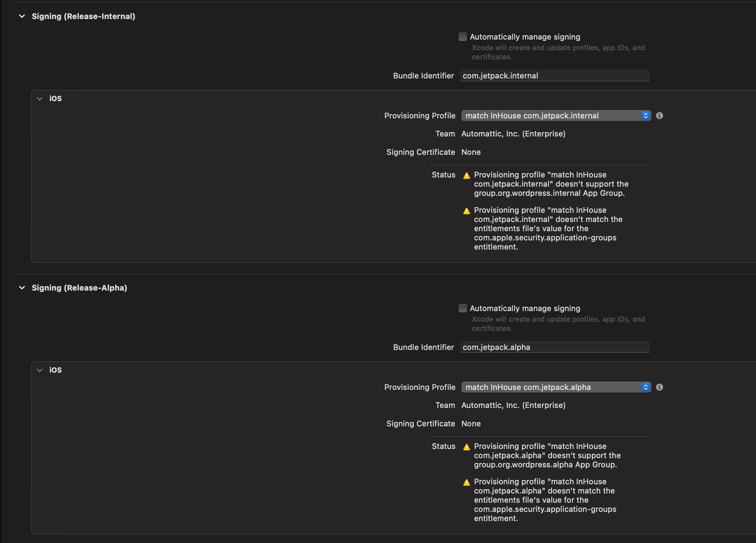Click stepper arrows on jetpack.internal profile popup
The image size is (756, 543).
[645, 116]
